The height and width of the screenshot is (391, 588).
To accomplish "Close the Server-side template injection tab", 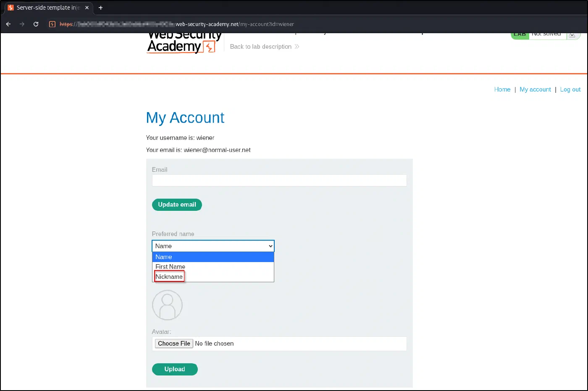I will point(87,8).
